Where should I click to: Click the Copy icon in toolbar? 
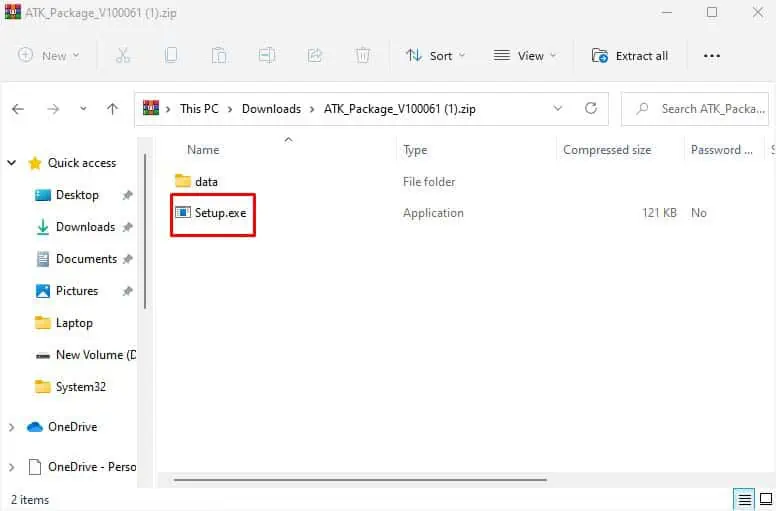click(x=171, y=55)
